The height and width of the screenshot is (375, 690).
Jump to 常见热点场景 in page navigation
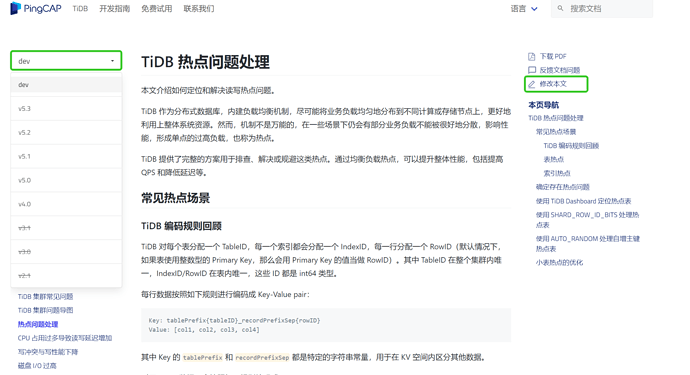[x=555, y=132]
